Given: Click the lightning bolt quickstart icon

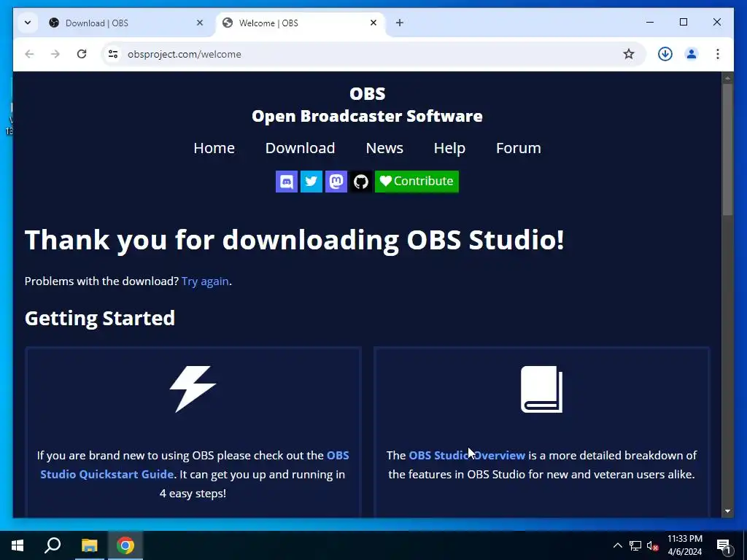Looking at the screenshot, I should pos(193,389).
